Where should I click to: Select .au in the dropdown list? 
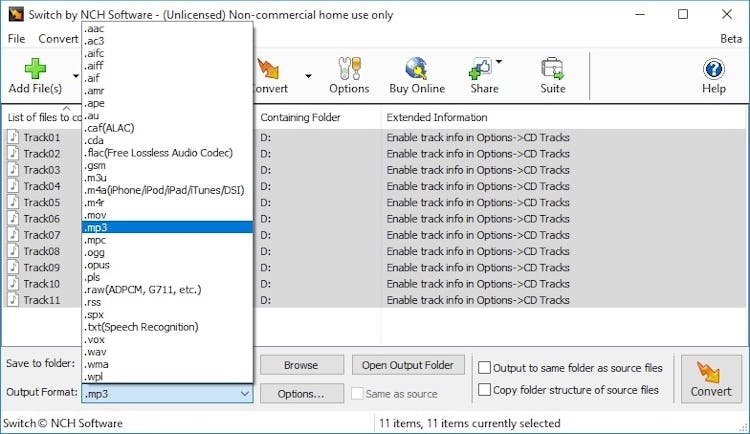coord(167,116)
